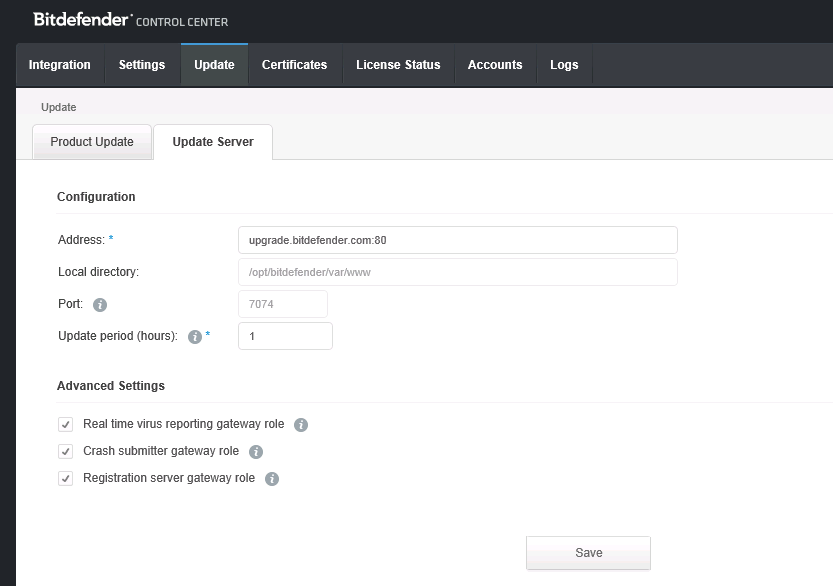Click info icon for Real time virus reporting

click(301, 425)
